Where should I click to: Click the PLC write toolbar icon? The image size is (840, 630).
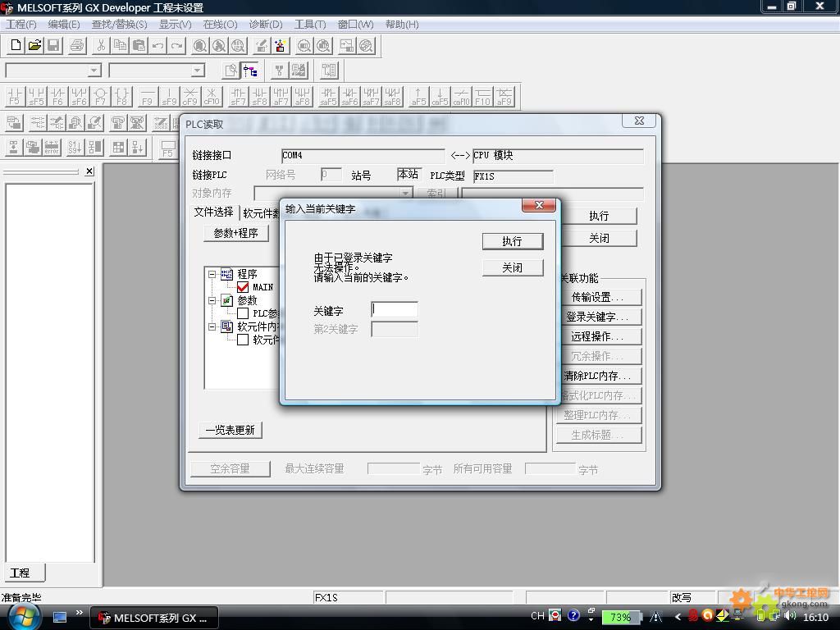262,46
